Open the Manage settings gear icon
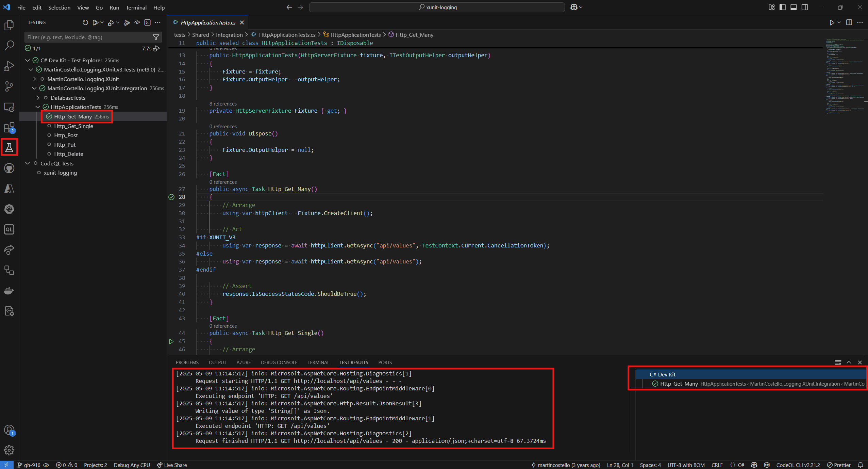 9,450
